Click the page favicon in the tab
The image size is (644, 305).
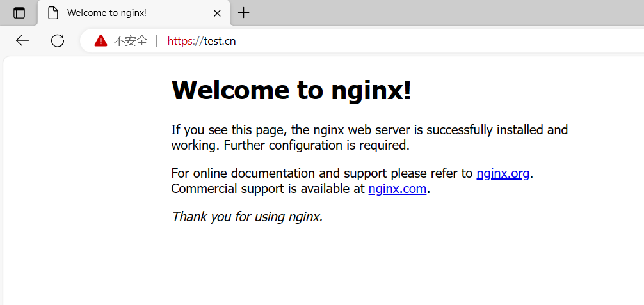pyautogui.click(x=54, y=13)
